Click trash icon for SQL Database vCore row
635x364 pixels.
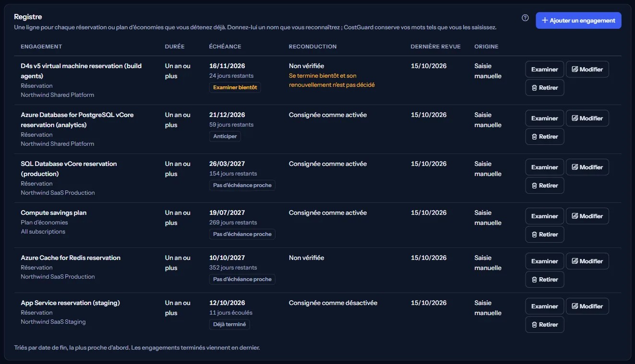coord(534,186)
